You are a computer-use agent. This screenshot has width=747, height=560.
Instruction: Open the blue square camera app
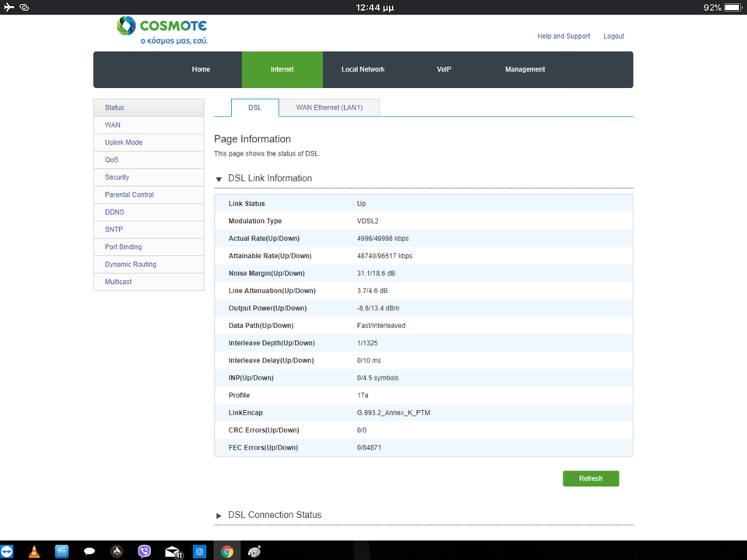(x=200, y=551)
